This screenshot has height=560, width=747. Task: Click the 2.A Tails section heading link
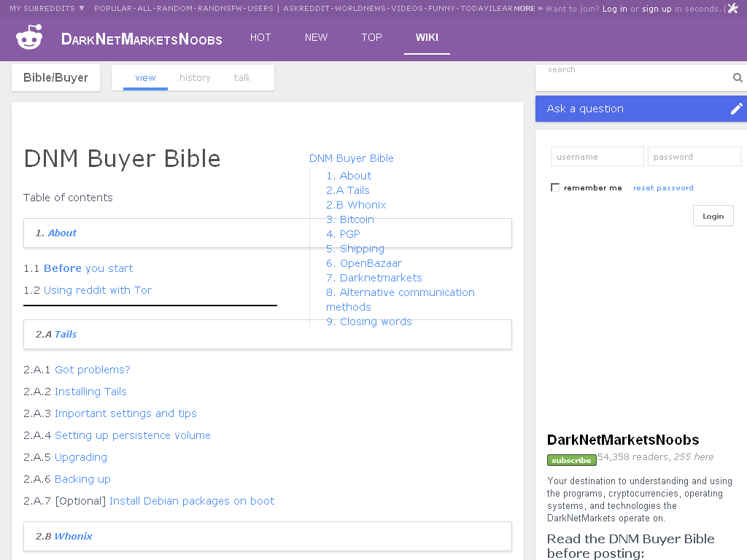65,334
